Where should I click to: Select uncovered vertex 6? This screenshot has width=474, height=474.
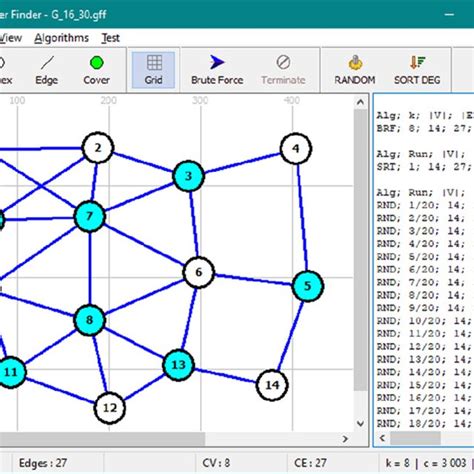tap(199, 272)
